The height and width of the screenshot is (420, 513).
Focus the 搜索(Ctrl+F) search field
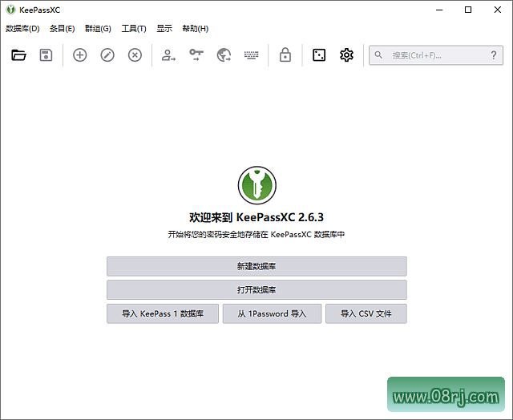click(x=436, y=55)
